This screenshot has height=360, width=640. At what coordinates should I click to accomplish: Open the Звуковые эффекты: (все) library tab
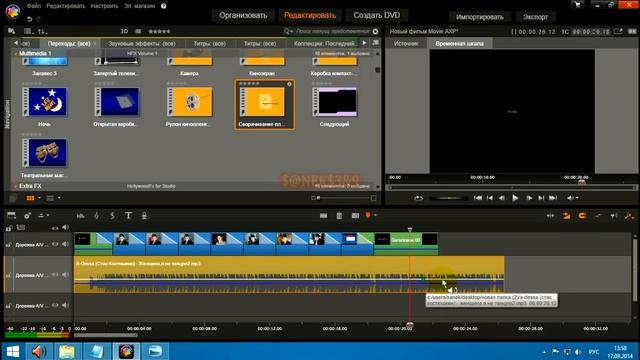[x=142, y=43]
